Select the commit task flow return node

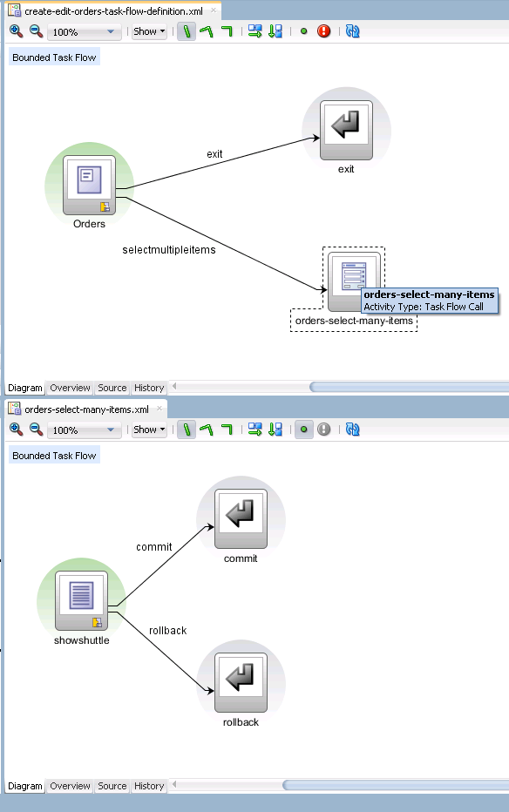[x=241, y=519]
